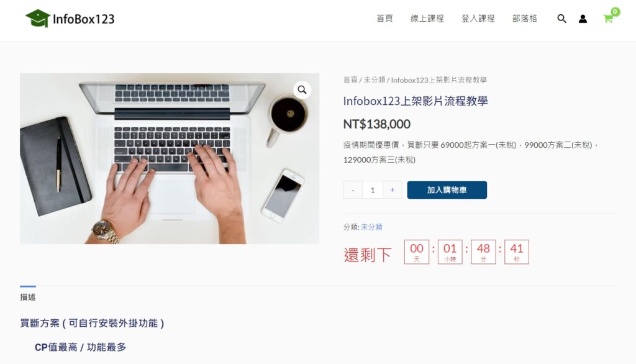Click the cart item count badge
The image size is (636, 364).
point(616,11)
